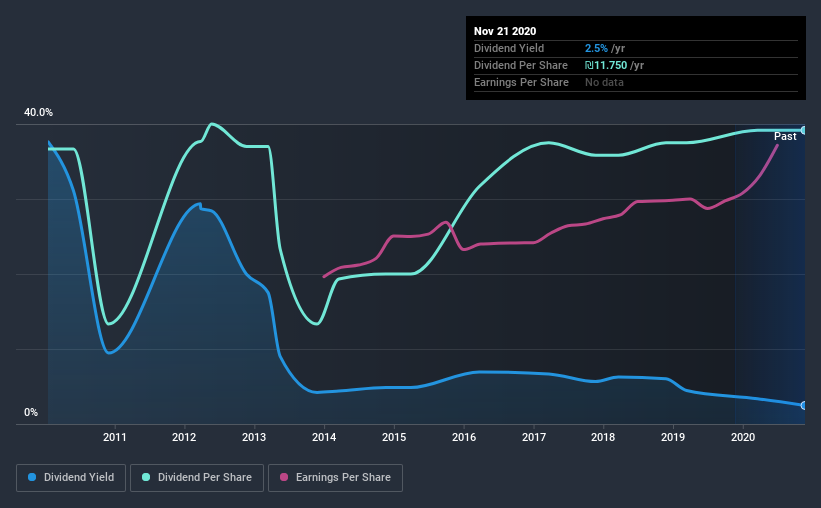
Task: Click the 2018 x-axis year label
Action: 603,437
